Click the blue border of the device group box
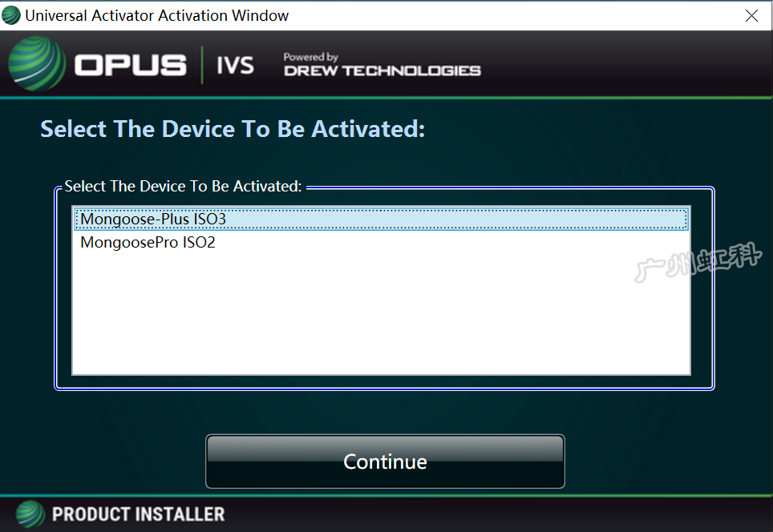The width and height of the screenshot is (773, 532). pos(713,288)
